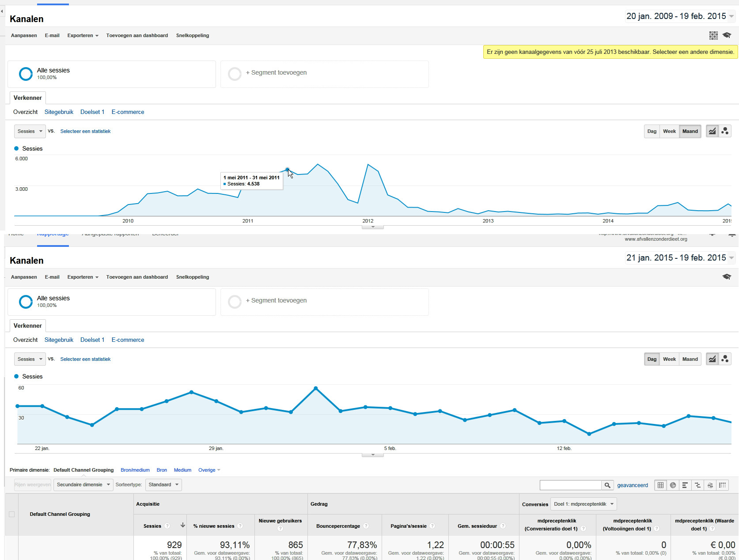Open the grid icon in the upper report toolbar
This screenshot has height=560, width=739.
click(x=713, y=35)
